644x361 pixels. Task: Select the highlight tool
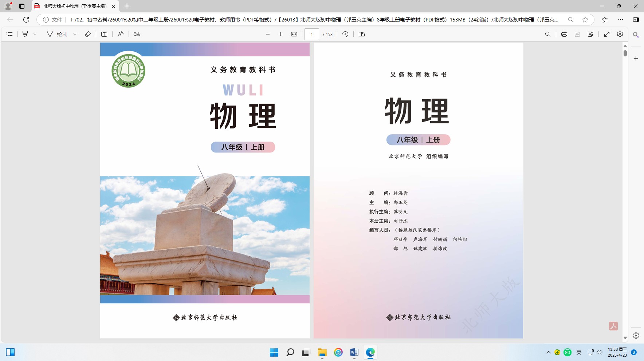tap(25, 34)
